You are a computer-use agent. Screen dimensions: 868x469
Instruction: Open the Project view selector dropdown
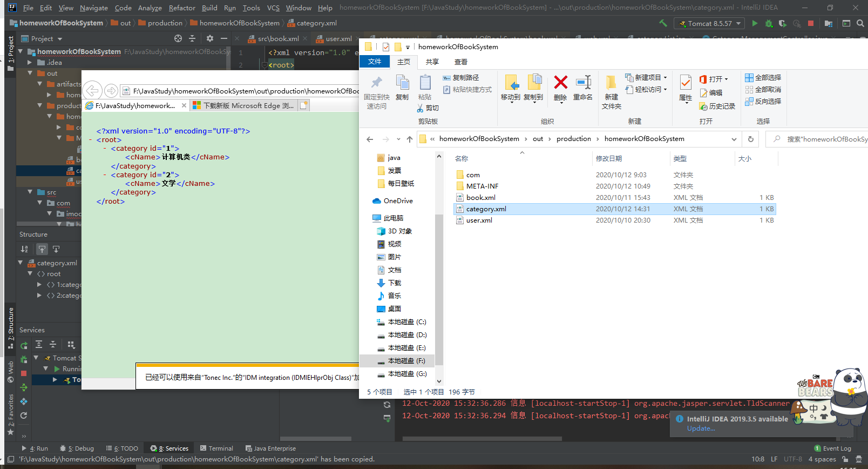pos(59,39)
